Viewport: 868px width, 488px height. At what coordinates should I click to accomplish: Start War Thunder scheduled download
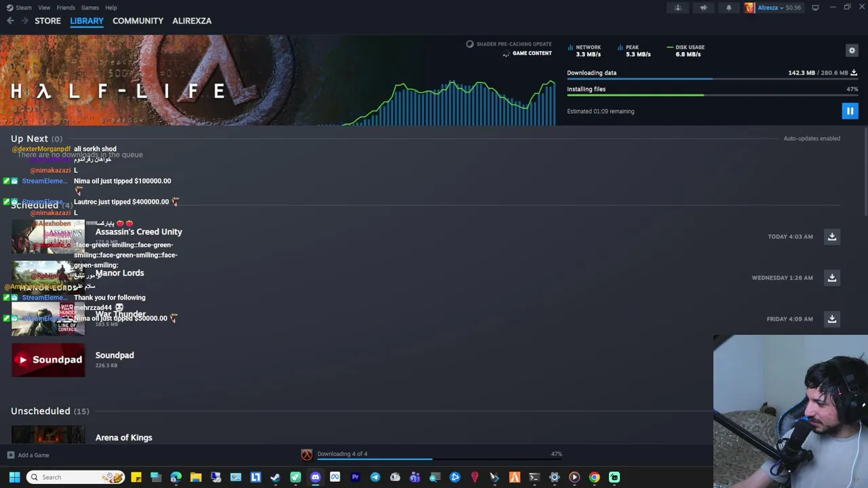[832, 319]
